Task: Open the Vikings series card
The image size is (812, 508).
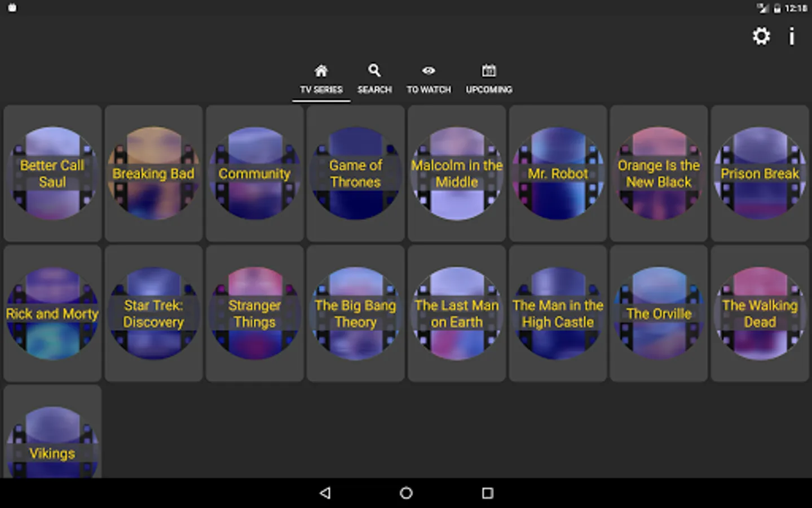Action: click(x=52, y=432)
